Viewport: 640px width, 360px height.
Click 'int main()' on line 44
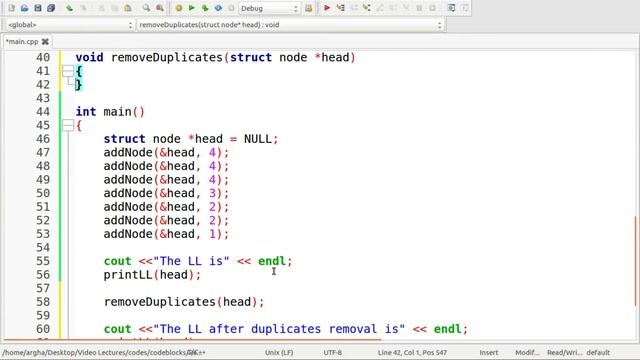point(110,112)
